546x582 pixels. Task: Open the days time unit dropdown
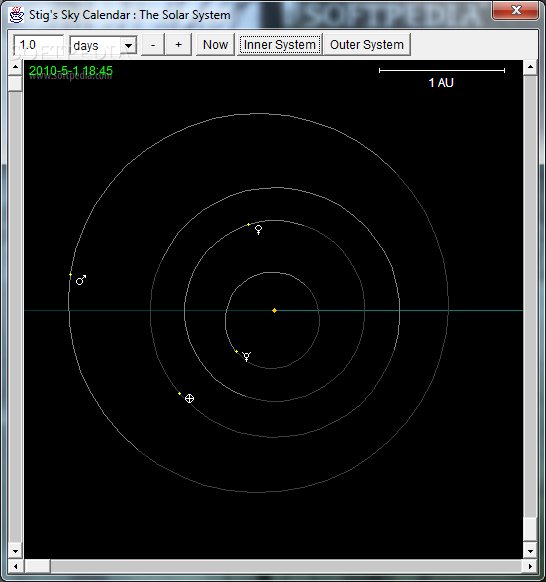[x=128, y=46]
